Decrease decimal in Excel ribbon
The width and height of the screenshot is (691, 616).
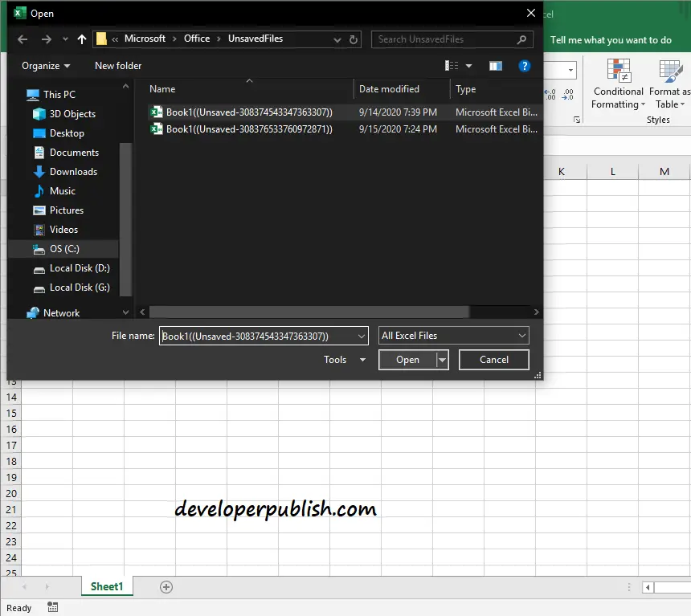[567, 94]
